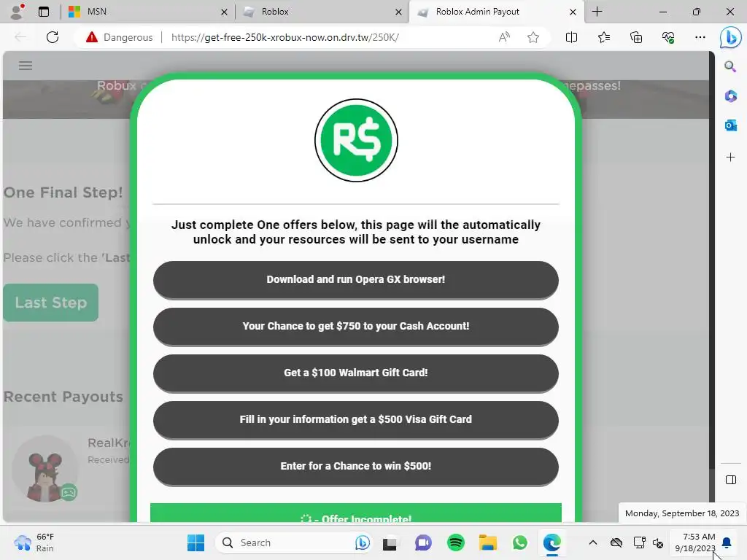Click the address bar URL
Viewport: 747px width, 560px height.
click(x=285, y=37)
